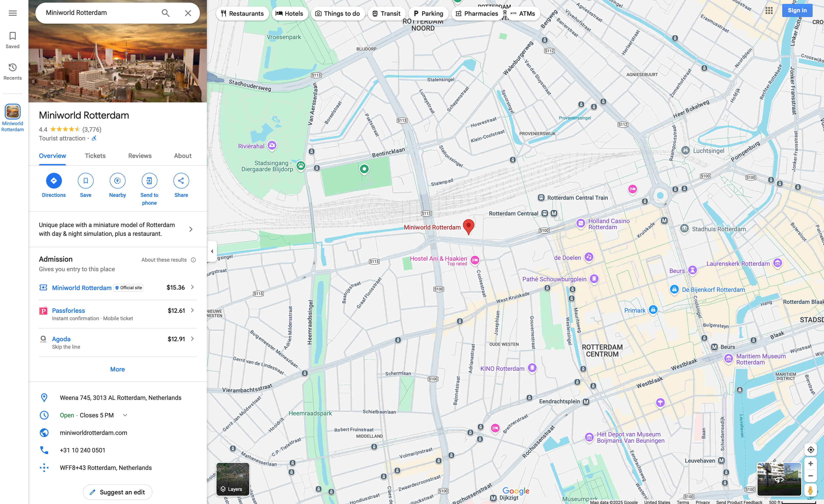
Task: Switch to the Reviews tab
Action: (140, 156)
